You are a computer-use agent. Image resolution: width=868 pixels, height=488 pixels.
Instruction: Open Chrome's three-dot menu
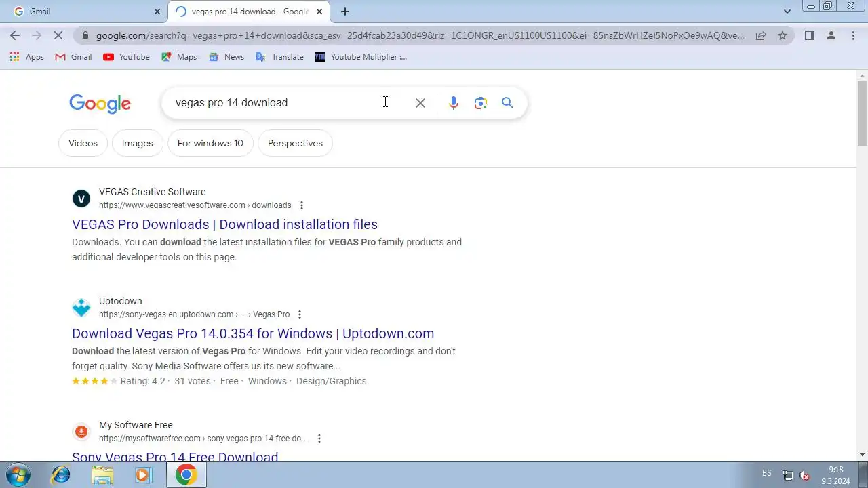[853, 35]
